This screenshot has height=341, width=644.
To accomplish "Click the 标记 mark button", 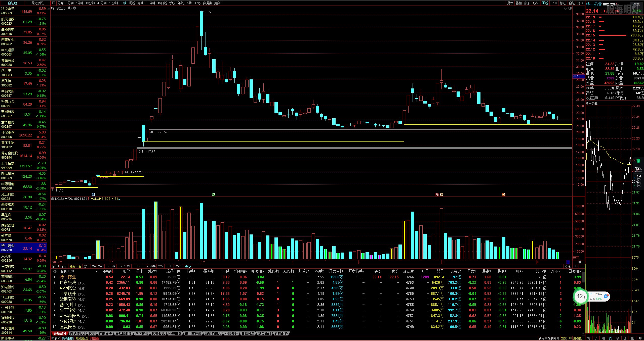I will (x=562, y=3).
